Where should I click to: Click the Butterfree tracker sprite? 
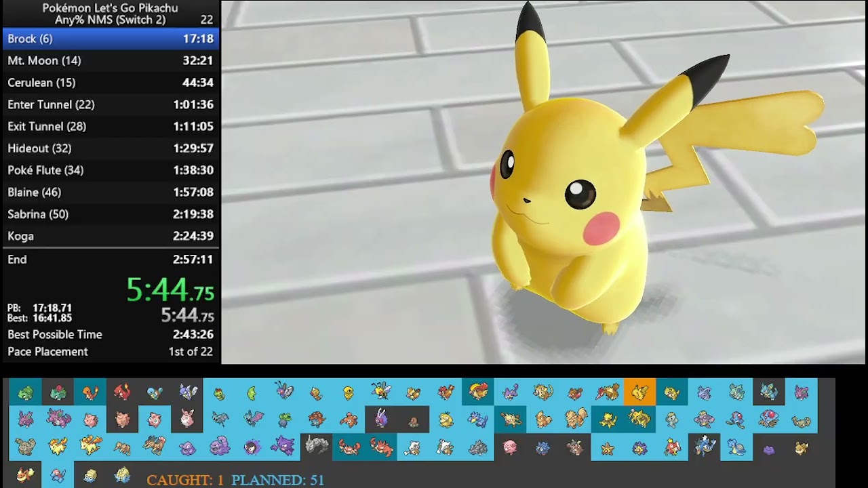(285, 391)
